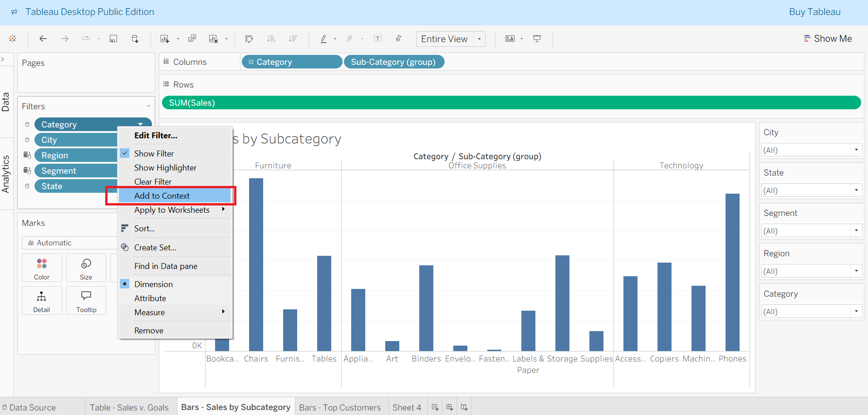868x415 pixels.
Task: Click the save workbook icon
Action: coord(113,39)
